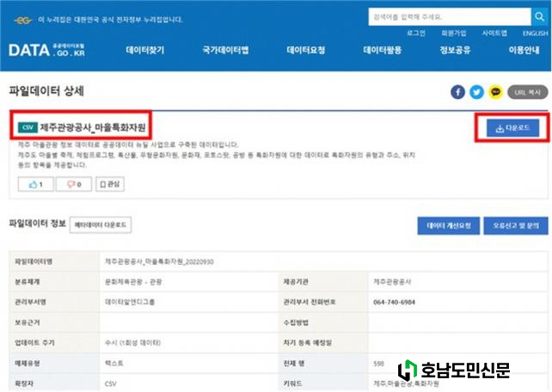The width and height of the screenshot is (552, 392).
Task: Click the phone number 064-740-6984
Action: coord(394,302)
